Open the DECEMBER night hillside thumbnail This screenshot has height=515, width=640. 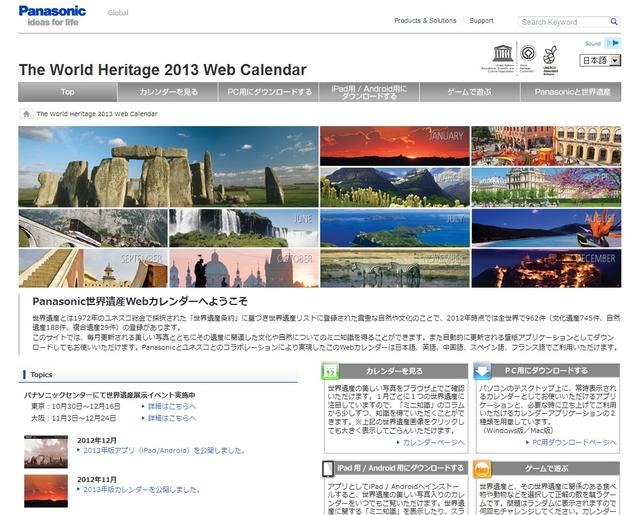(x=546, y=268)
